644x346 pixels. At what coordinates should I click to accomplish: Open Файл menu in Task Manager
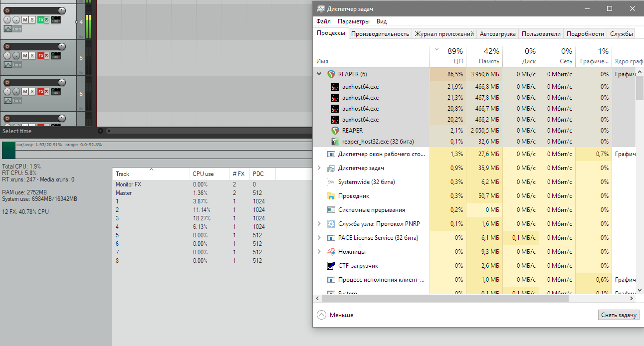tap(323, 21)
